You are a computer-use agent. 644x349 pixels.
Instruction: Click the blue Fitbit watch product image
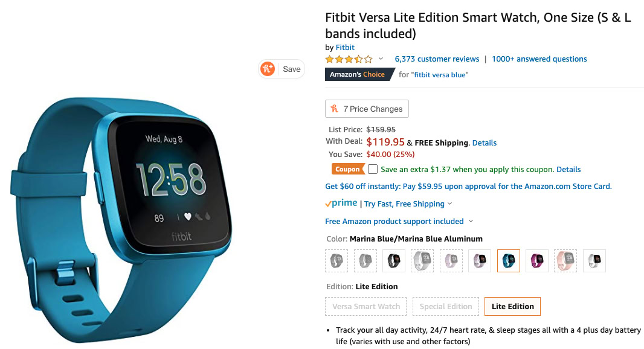pyautogui.click(x=121, y=220)
